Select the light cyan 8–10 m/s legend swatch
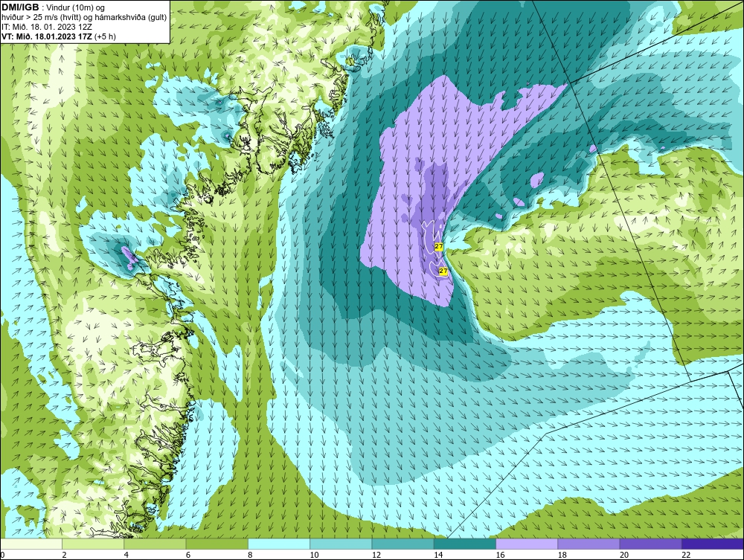744x560 pixels. [x=279, y=544]
